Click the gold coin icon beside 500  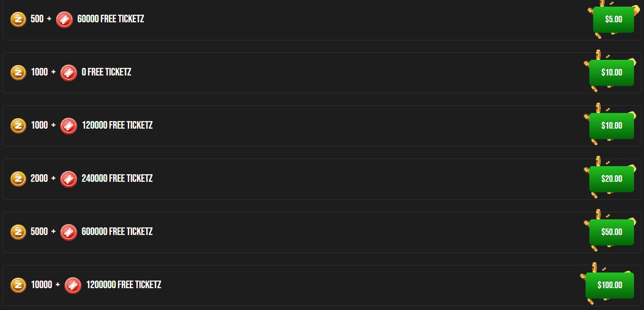click(18, 19)
